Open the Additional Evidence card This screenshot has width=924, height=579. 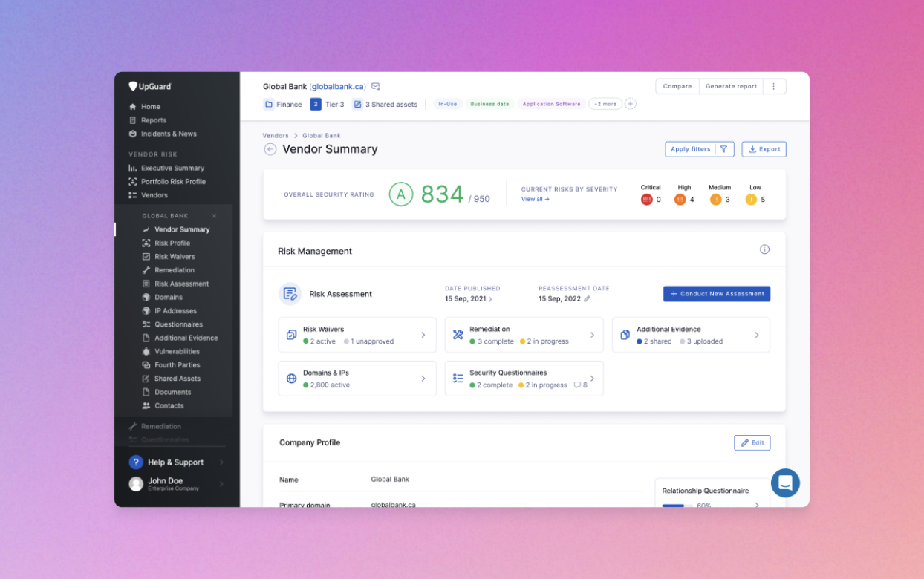691,335
